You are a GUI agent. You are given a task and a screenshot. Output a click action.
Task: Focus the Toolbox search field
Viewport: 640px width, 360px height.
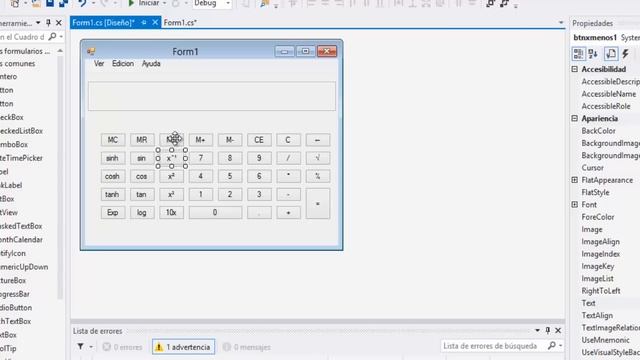[23, 37]
